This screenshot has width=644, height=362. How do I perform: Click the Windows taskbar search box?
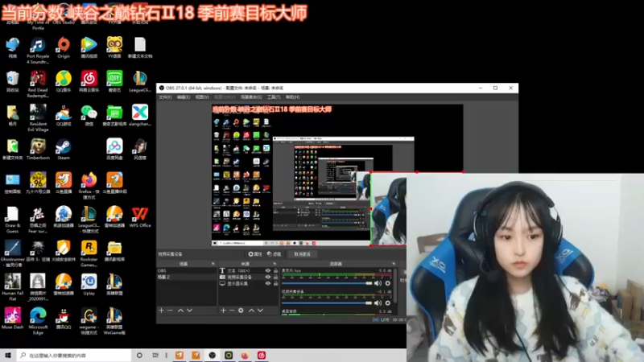(x=73, y=355)
